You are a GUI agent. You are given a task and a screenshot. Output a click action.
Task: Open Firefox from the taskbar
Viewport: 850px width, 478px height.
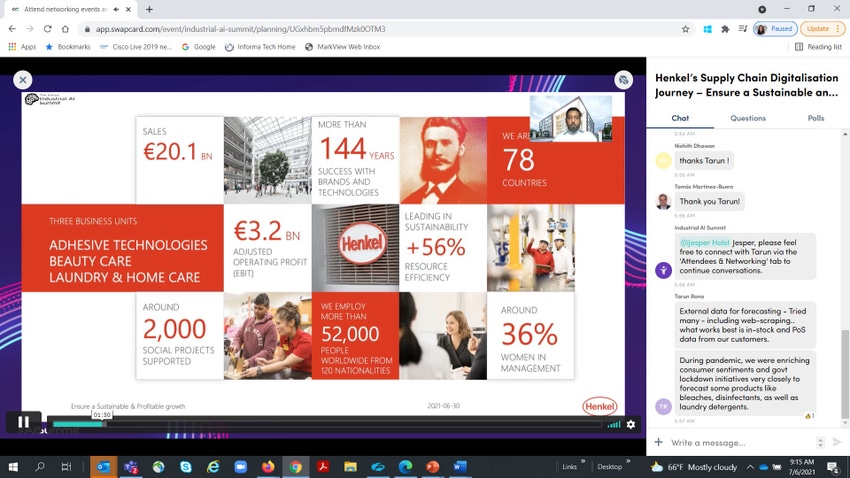[268, 467]
